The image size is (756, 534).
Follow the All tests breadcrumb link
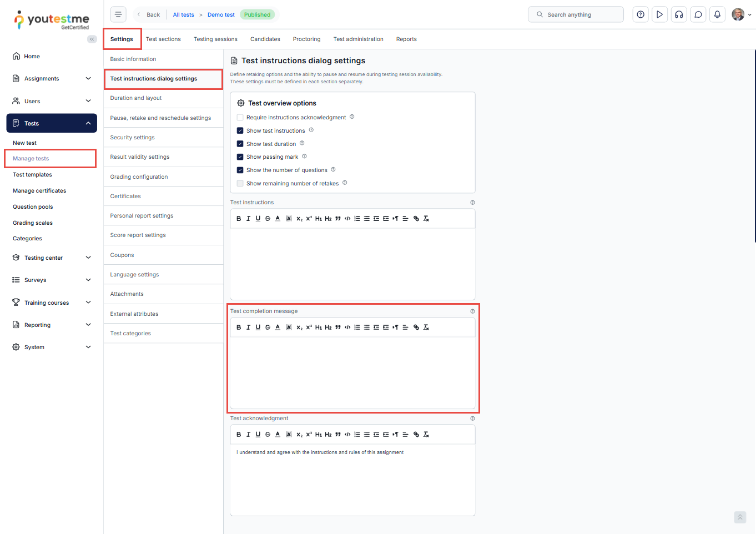[184, 15]
